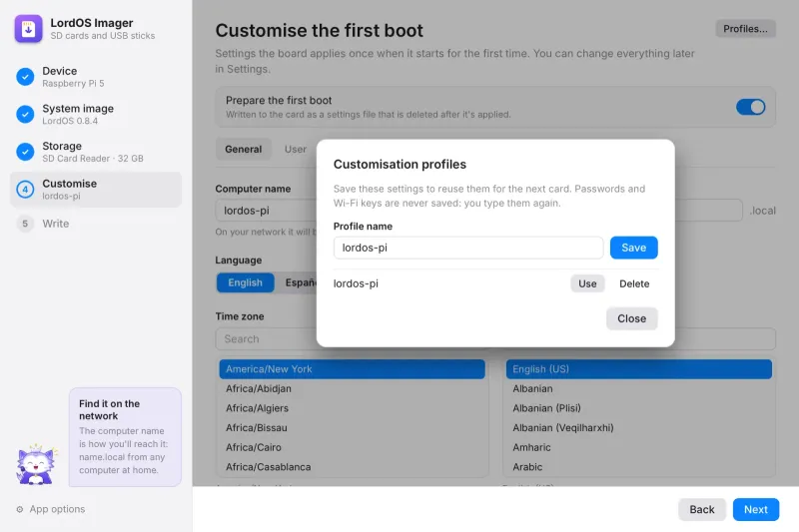Open the System image step
The image size is (799, 532).
coord(96,114)
